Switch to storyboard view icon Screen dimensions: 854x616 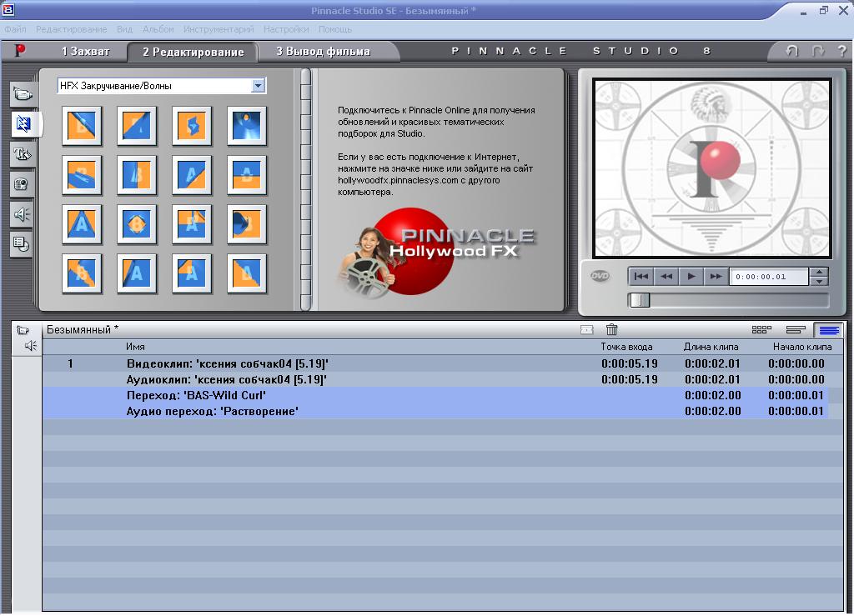(761, 329)
